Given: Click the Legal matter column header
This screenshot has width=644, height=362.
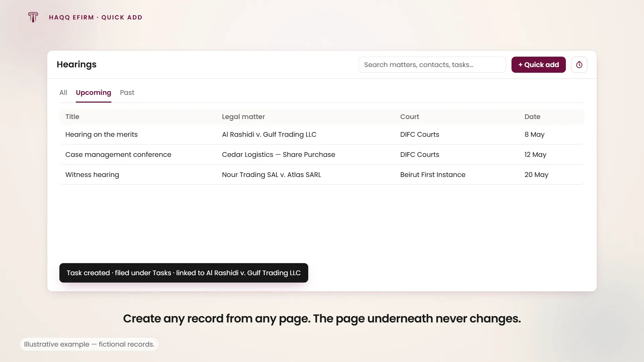Looking at the screenshot, I should (243, 117).
